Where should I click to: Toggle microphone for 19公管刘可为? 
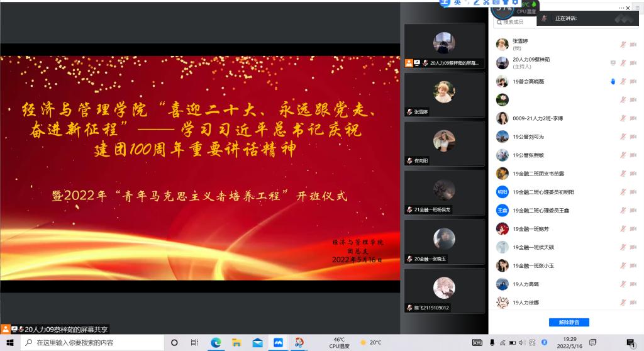coord(623,136)
